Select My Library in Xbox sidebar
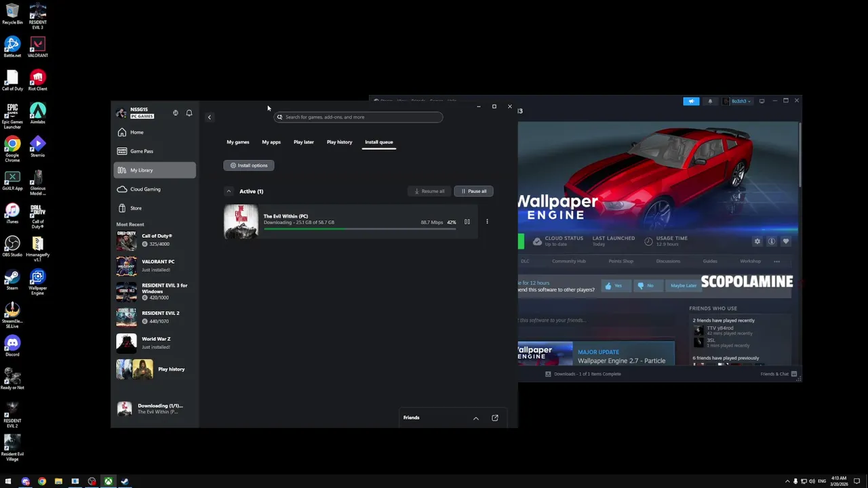Image resolution: width=868 pixels, height=488 pixels. tap(155, 170)
